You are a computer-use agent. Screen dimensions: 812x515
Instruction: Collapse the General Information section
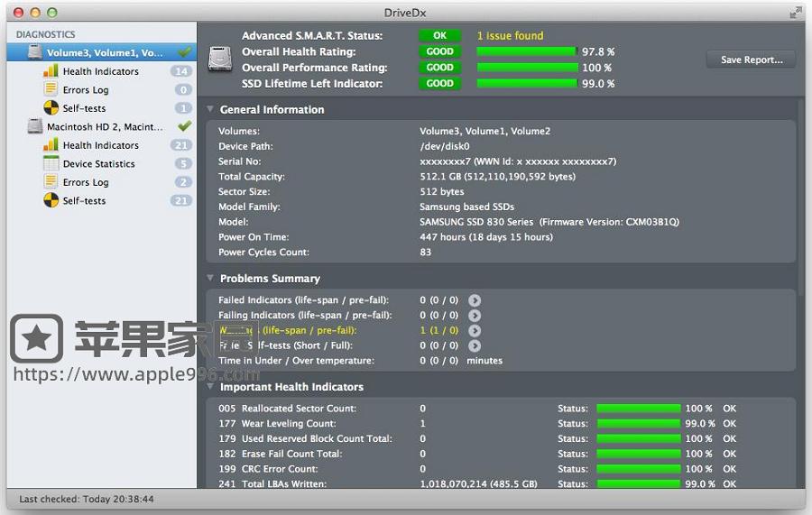click(x=210, y=109)
